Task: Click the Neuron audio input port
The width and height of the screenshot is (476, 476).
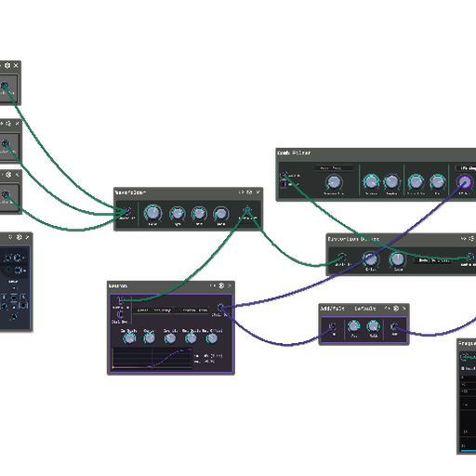Action: pyautogui.click(x=120, y=300)
